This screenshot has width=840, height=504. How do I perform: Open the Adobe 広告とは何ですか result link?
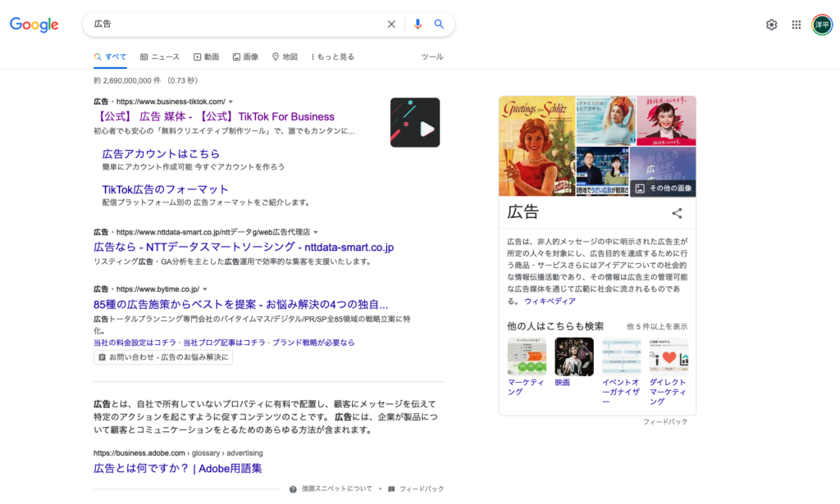coord(177,469)
